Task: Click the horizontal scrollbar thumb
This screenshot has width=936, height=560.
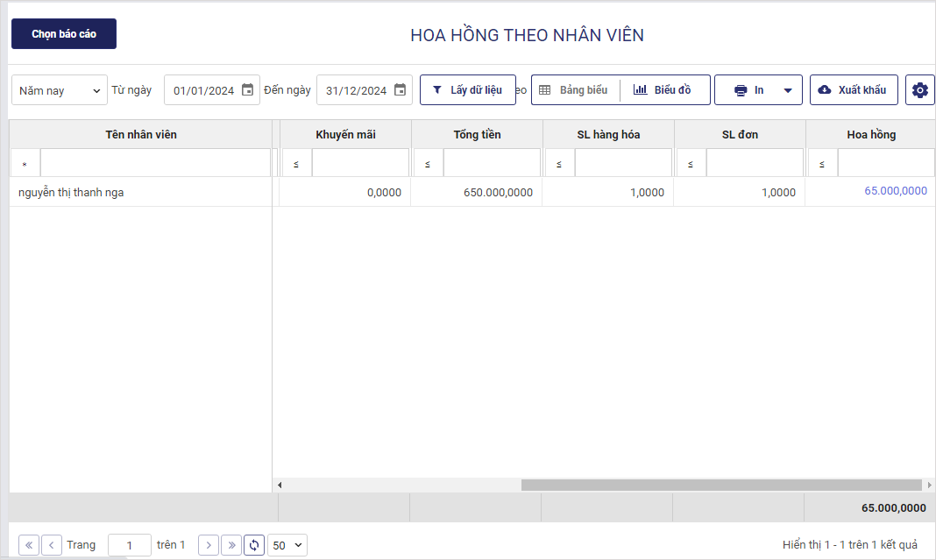Action: pos(721,485)
